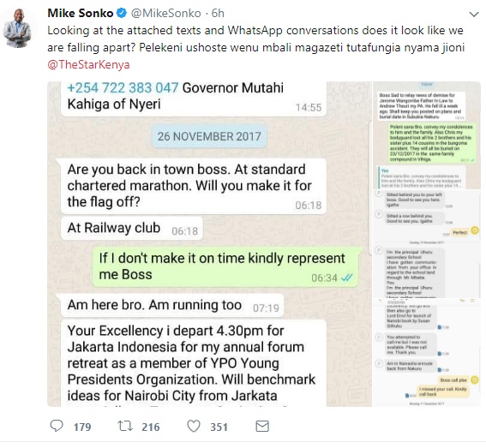Expand the tweet options chevron menu
This screenshot has height=448, width=486.
point(474,15)
